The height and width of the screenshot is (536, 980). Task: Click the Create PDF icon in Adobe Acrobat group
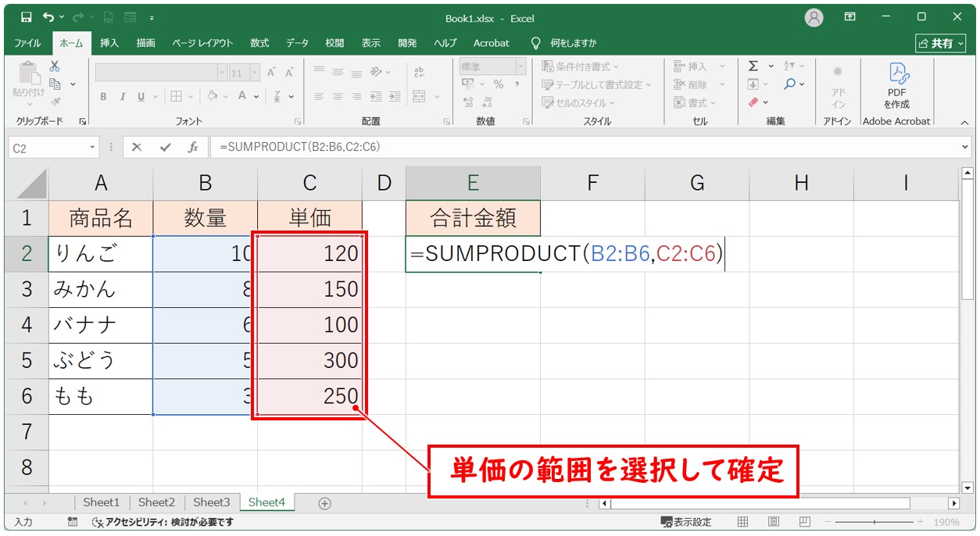[896, 86]
